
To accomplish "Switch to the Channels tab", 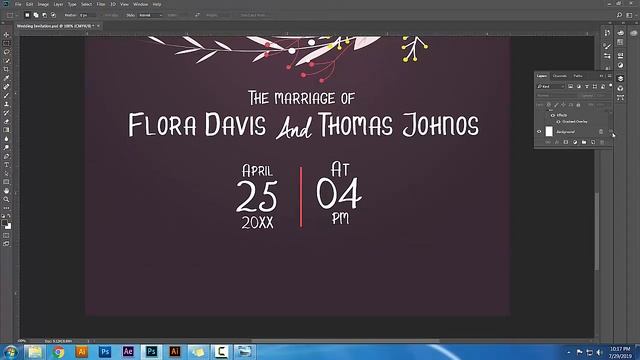I will (560, 76).
